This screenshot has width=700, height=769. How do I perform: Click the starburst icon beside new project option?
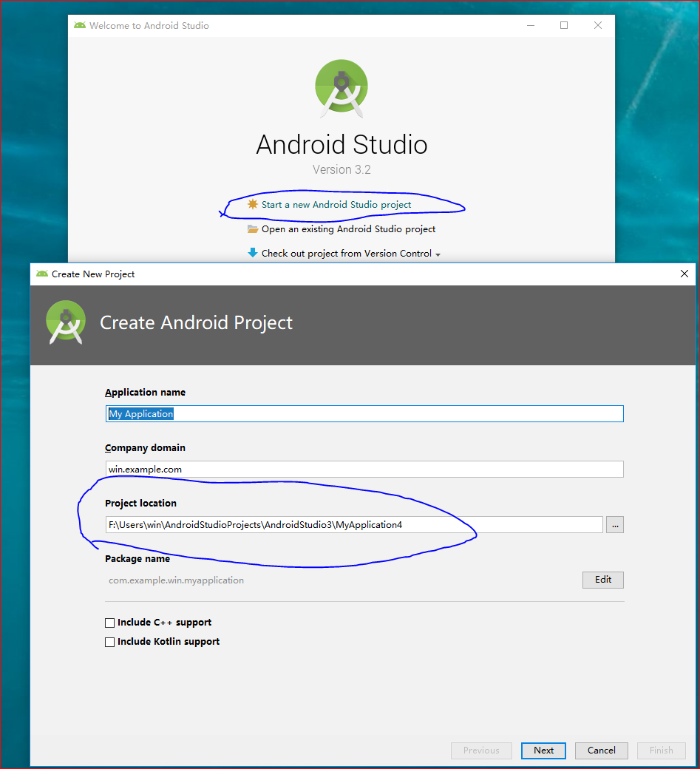[x=251, y=204]
